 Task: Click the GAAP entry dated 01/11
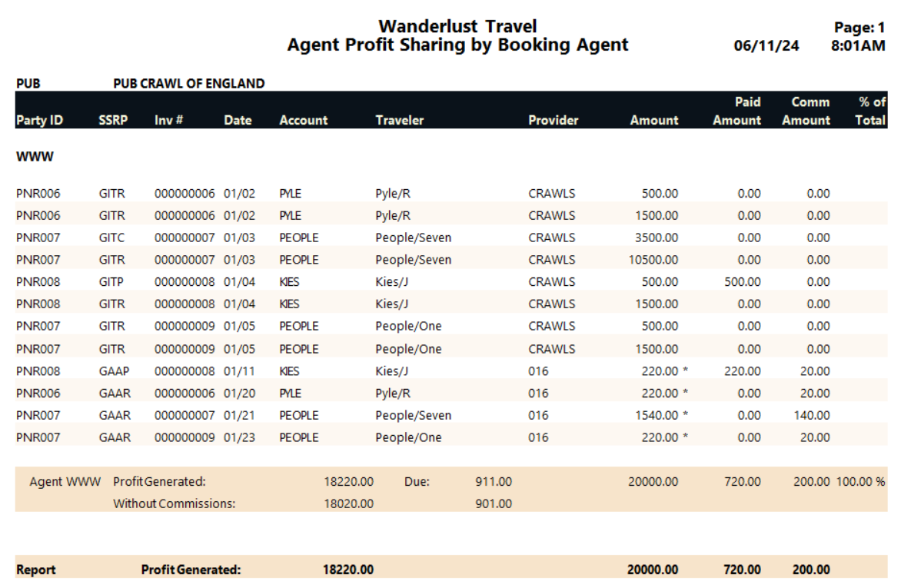coord(114,371)
